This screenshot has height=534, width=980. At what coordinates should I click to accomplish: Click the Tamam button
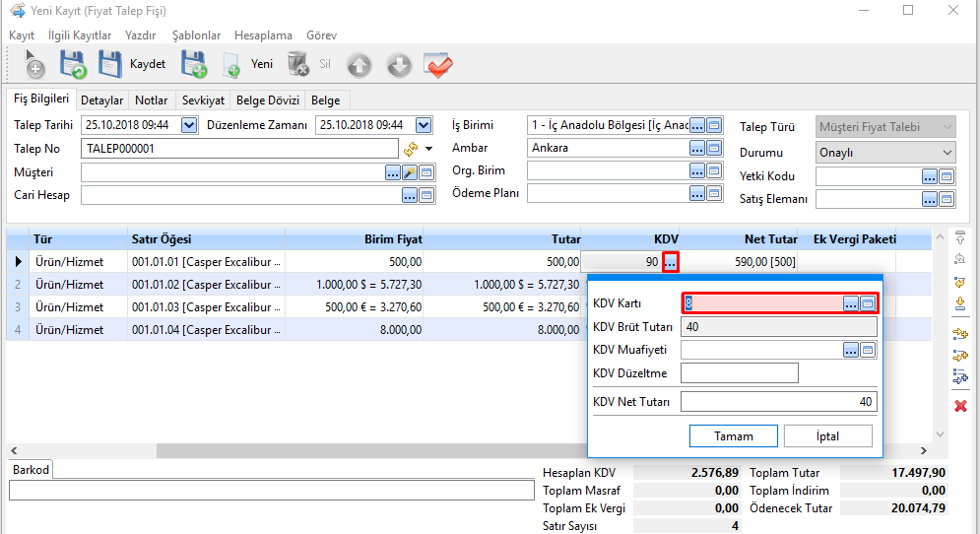[733, 436]
